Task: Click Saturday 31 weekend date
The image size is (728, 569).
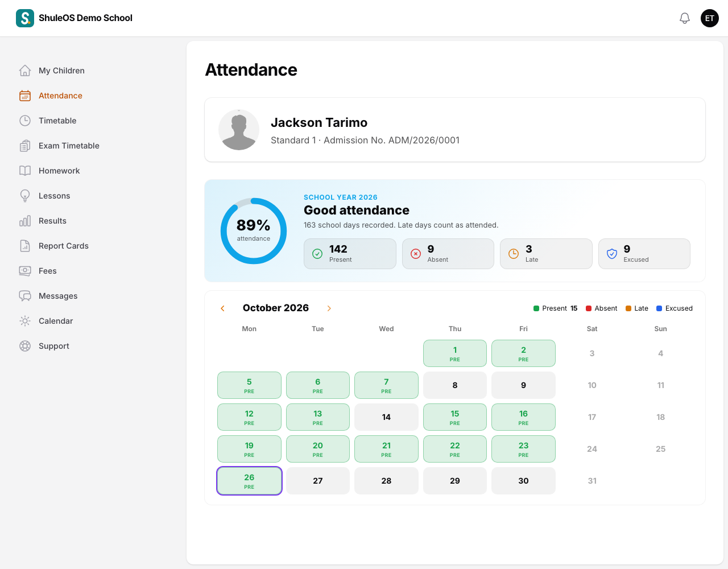Action: click(592, 481)
